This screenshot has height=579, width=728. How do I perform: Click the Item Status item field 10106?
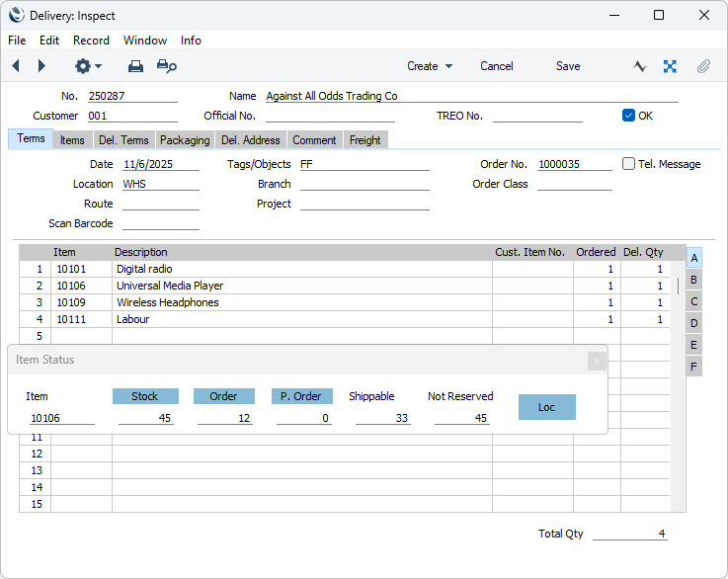60,418
